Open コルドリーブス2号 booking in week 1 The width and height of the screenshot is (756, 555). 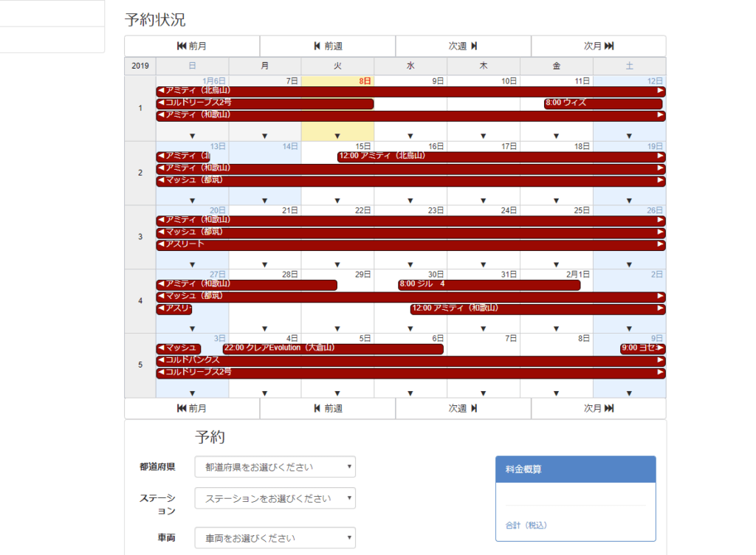point(265,103)
